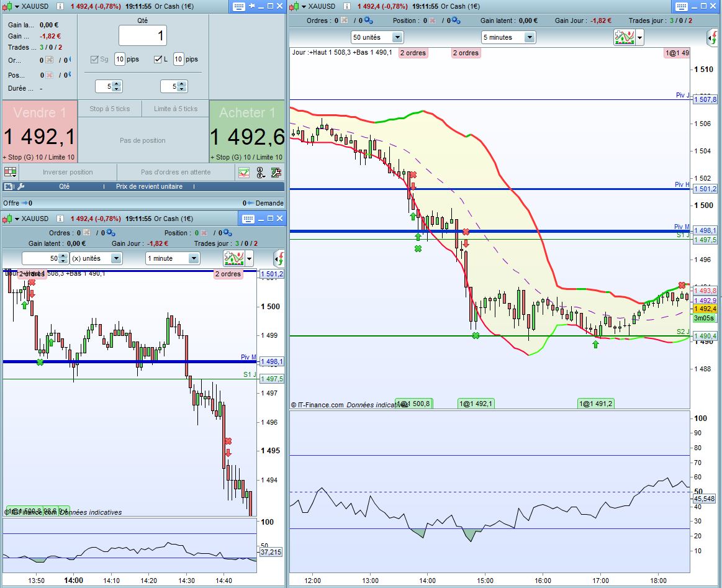Click wrench icon in Qté header row

point(20,186)
